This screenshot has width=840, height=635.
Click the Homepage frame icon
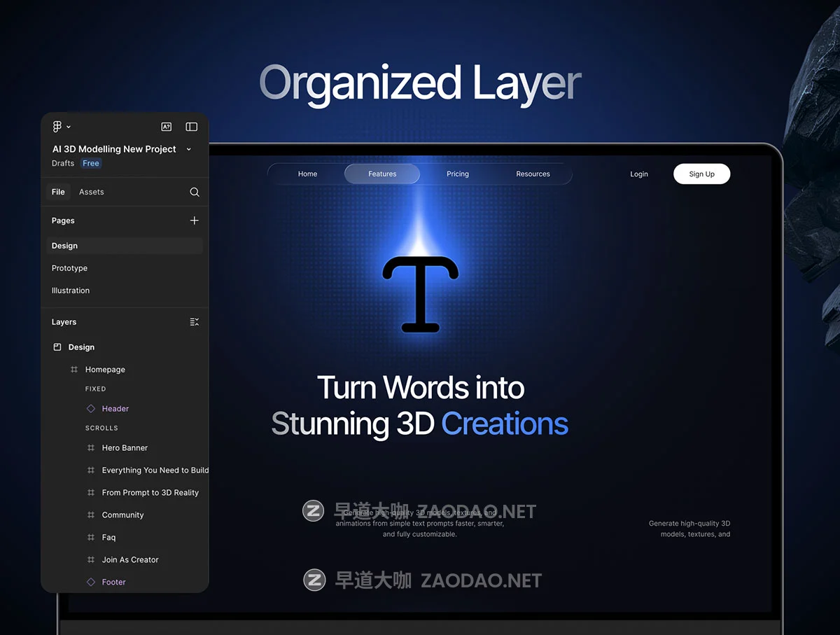[x=74, y=370]
